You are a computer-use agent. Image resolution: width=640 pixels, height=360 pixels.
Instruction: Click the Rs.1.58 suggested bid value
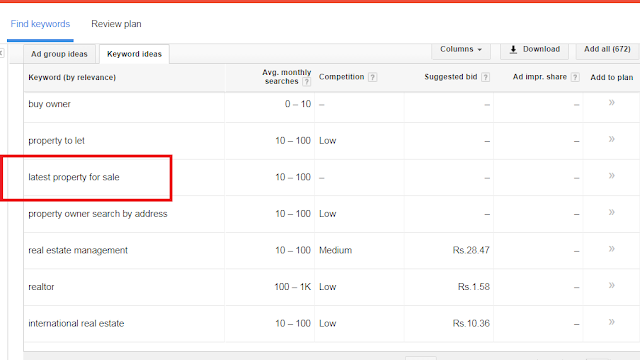(474, 287)
